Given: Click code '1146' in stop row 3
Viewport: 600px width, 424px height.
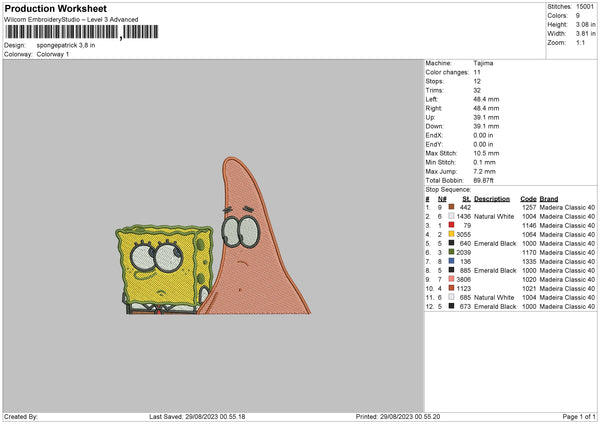Looking at the screenshot, I should click(x=529, y=225).
